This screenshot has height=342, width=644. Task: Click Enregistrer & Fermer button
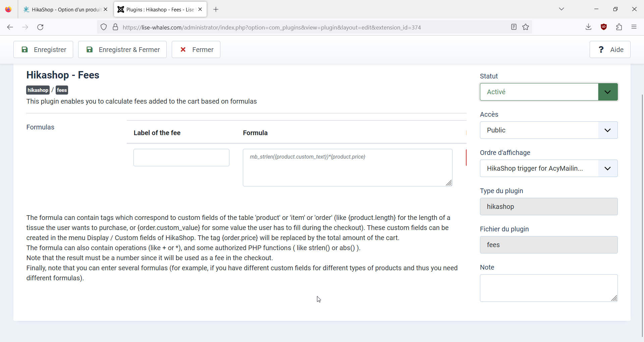(122, 50)
